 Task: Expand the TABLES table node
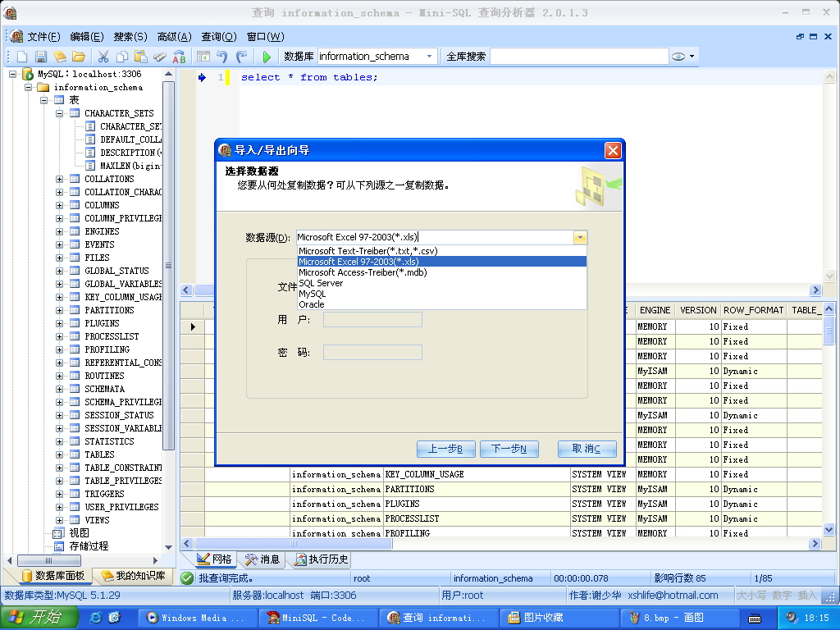click(59, 454)
